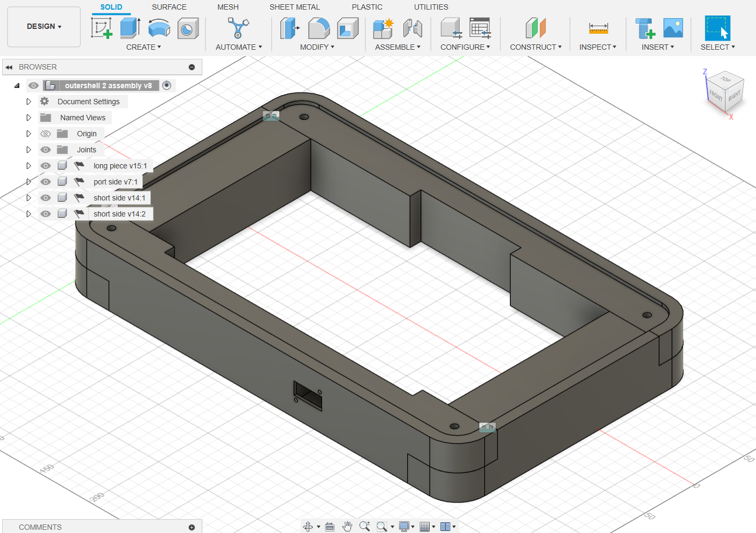Viewport: 756px width, 533px height.
Task: Click the Insert Fastener icon
Action: coord(645,28)
